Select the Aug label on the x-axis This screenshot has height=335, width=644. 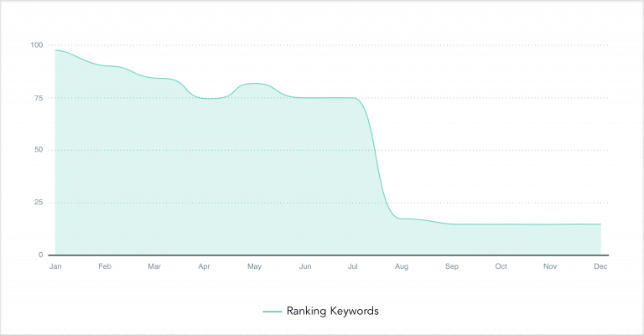[402, 266]
